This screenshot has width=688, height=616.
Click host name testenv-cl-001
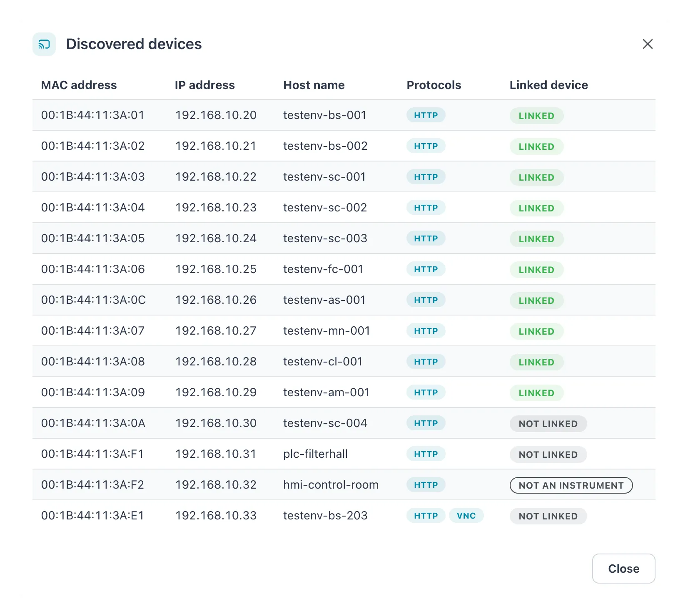point(323,361)
